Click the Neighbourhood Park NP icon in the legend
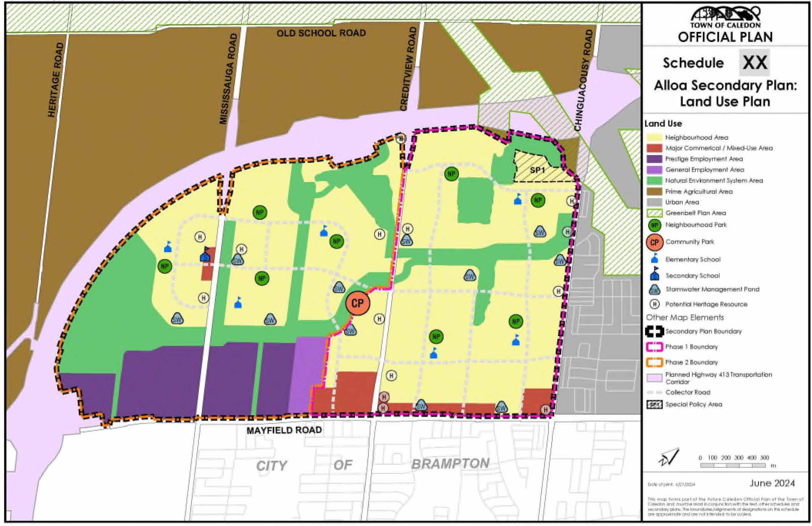This screenshot has height=526, width=812. coord(654,225)
